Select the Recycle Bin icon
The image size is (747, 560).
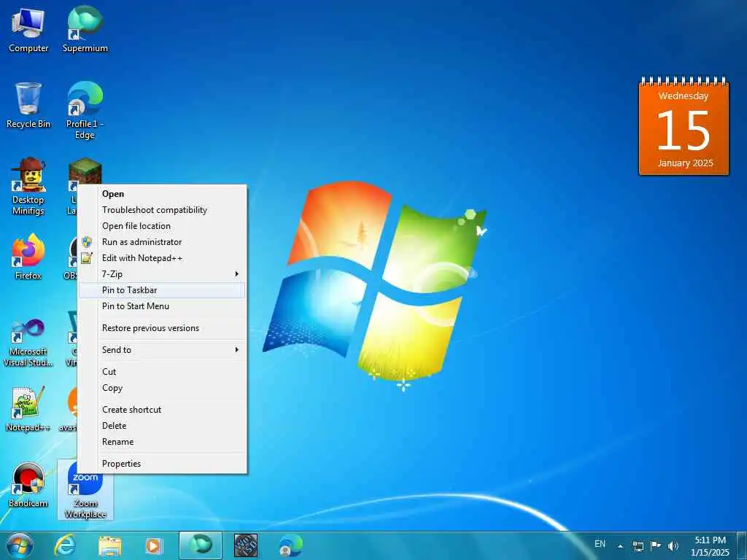tap(28, 106)
